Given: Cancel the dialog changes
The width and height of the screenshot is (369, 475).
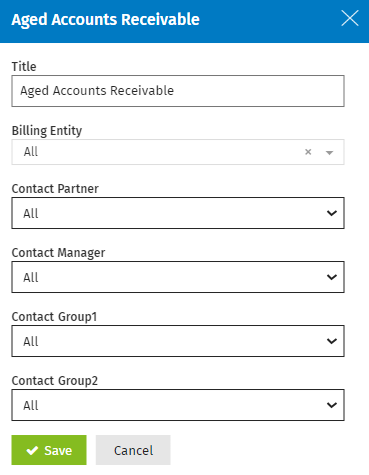Looking at the screenshot, I should [133, 450].
